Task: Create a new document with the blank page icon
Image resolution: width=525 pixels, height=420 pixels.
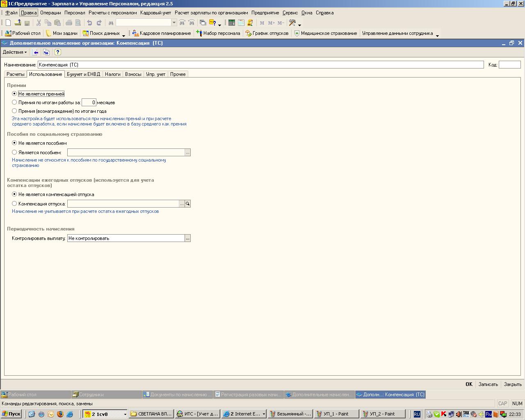Action: coord(8,23)
